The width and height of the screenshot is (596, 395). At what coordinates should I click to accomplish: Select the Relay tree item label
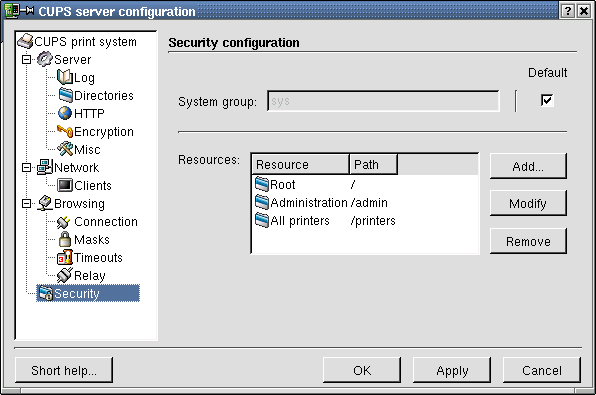(89, 276)
